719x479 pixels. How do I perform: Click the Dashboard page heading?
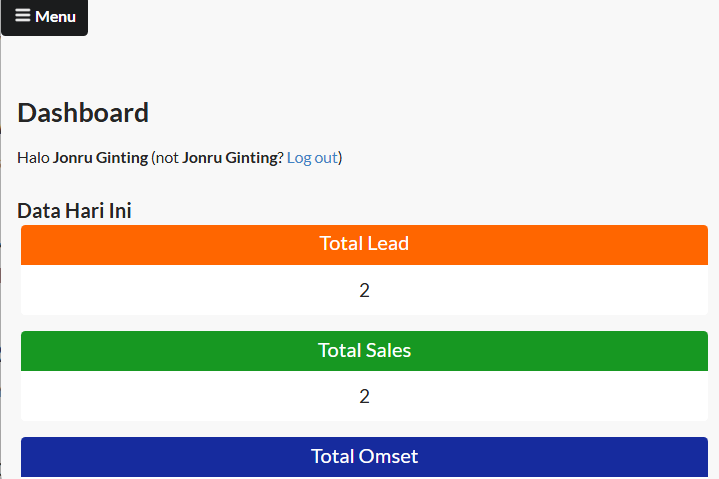coord(83,113)
